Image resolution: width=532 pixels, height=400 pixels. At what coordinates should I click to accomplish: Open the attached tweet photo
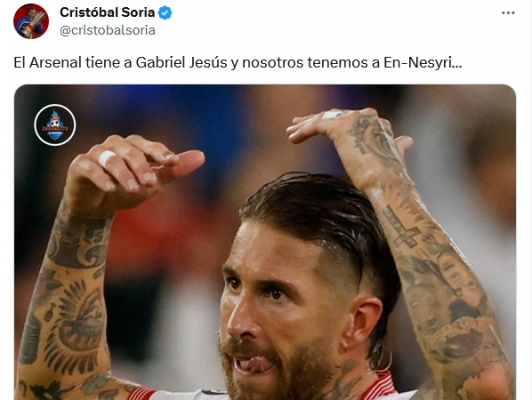click(x=265, y=242)
